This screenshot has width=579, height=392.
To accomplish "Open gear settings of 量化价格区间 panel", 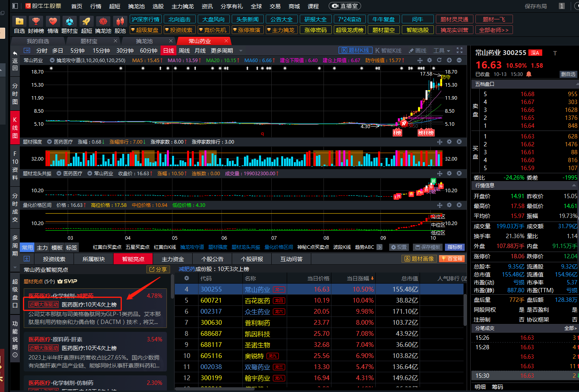I will [449, 205].
